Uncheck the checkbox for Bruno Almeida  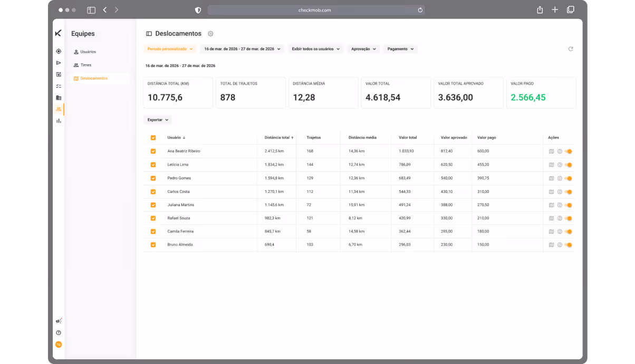pyautogui.click(x=153, y=244)
